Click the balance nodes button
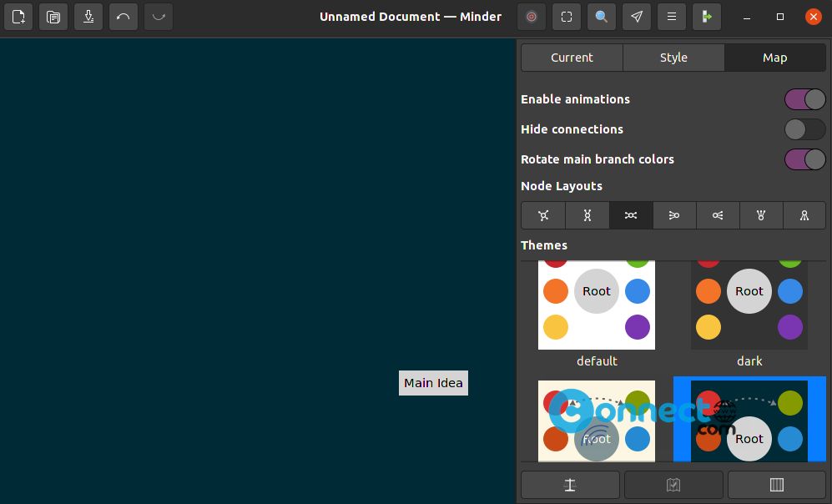 point(570,485)
